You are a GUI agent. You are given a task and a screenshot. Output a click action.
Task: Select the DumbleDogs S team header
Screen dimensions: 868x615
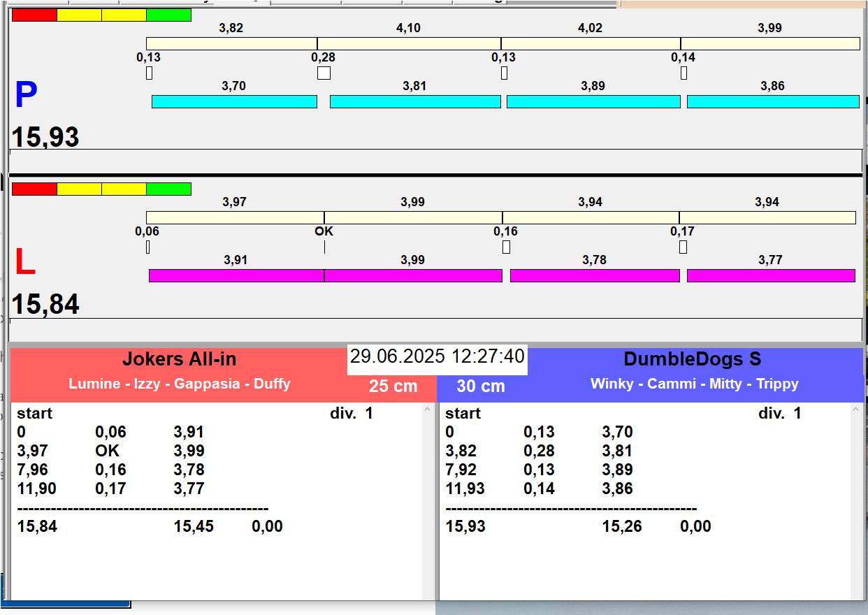[x=692, y=359]
